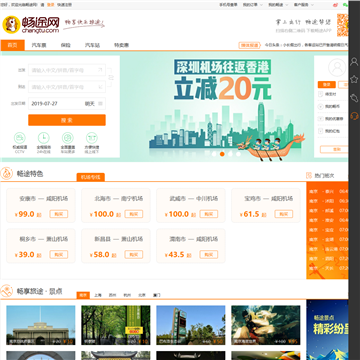360x360 pixels.
Task: Expand the 我的订单 dropdown in top bar
Action: (252, 5)
